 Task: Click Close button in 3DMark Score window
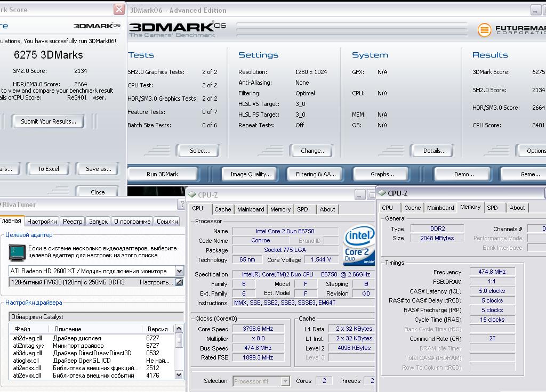tap(98, 192)
